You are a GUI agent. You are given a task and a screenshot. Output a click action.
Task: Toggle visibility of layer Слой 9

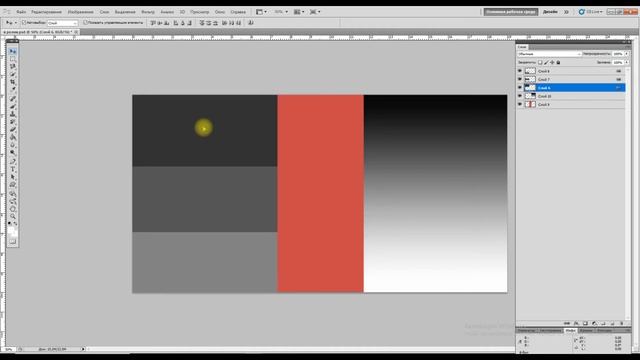520,104
